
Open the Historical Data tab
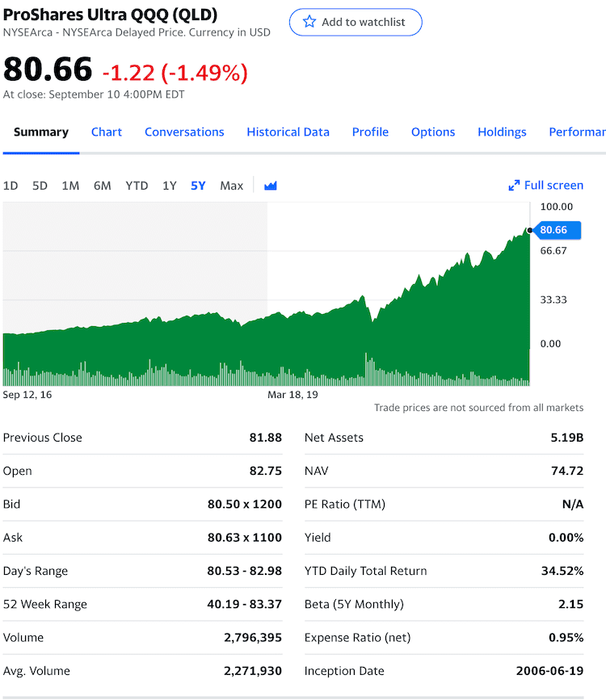point(288,132)
